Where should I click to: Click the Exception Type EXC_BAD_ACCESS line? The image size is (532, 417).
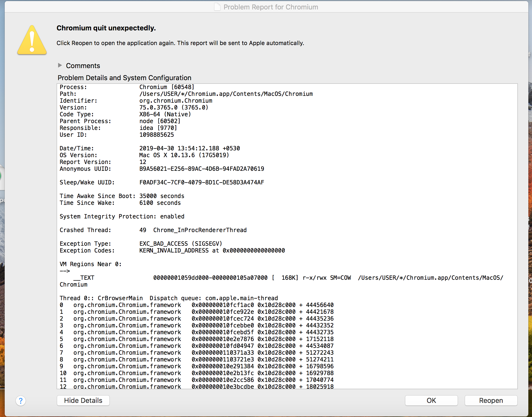pos(141,243)
